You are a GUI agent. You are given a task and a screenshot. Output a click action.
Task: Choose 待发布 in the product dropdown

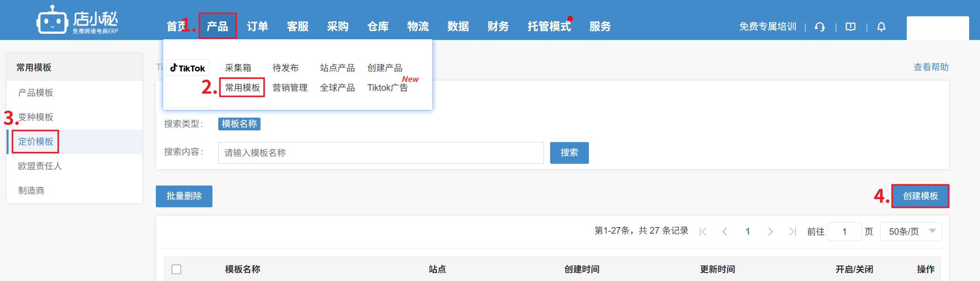click(285, 68)
